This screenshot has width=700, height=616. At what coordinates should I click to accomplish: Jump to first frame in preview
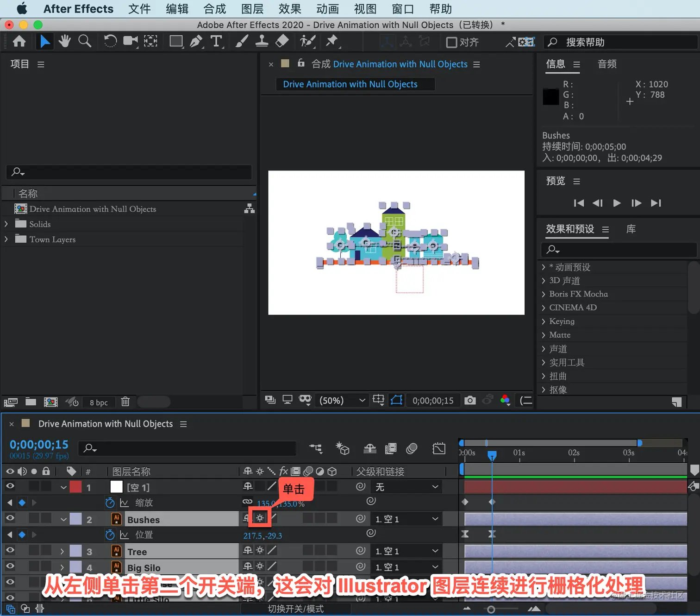click(579, 203)
